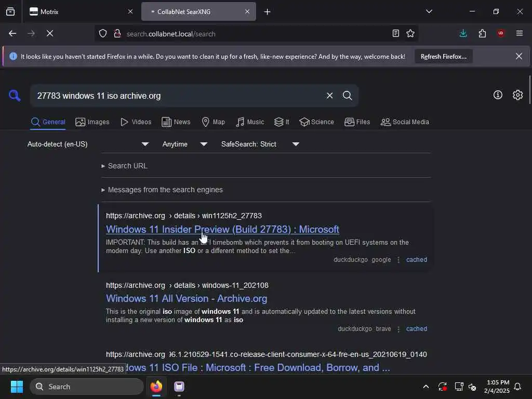Screen dimensions: 532x399
Task: Click the Refresh Firefox button
Action: coord(444,57)
